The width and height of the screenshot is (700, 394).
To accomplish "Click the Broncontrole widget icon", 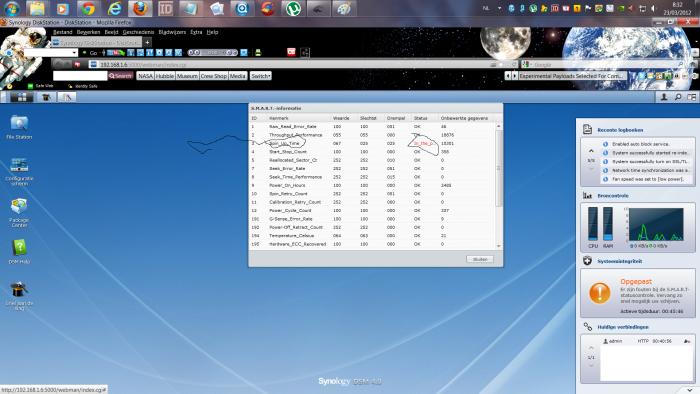I will coord(588,195).
